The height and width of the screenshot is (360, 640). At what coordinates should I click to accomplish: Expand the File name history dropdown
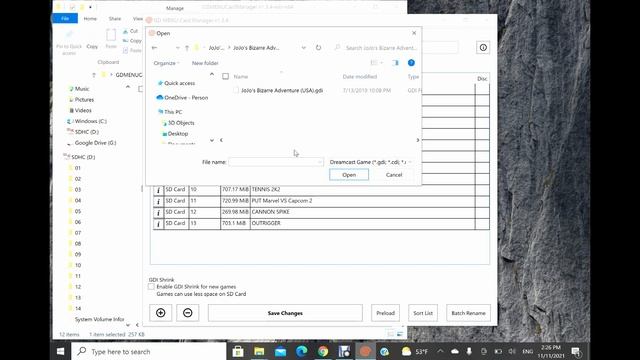tap(319, 162)
